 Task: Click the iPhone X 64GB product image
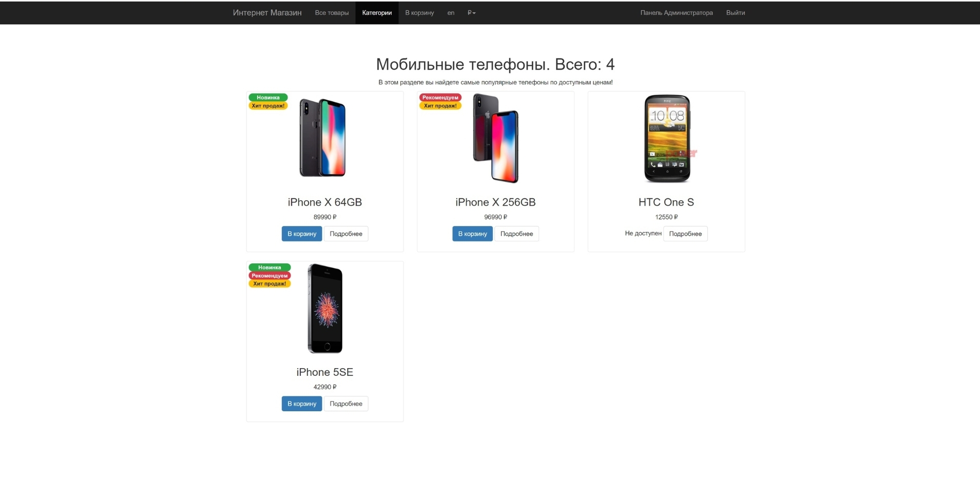[x=323, y=138]
